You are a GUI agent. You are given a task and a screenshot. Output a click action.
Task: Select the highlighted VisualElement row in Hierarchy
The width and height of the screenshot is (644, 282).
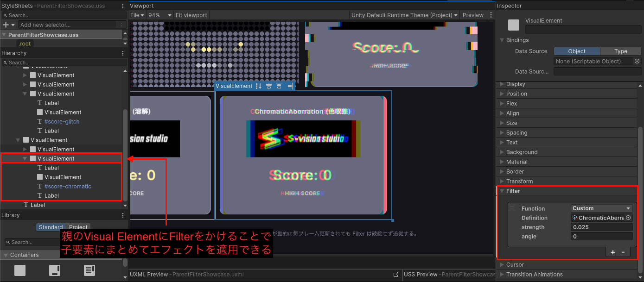61,158
